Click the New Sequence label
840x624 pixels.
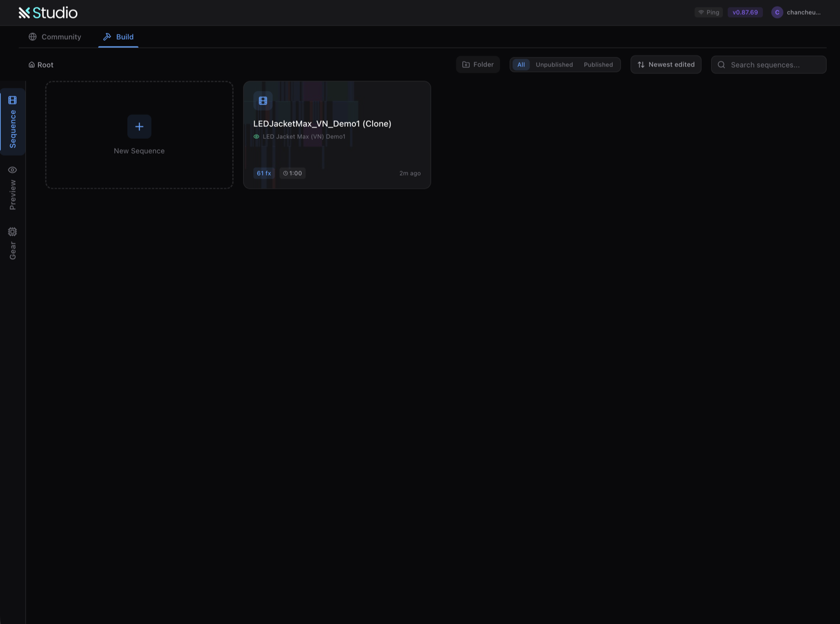[139, 151]
